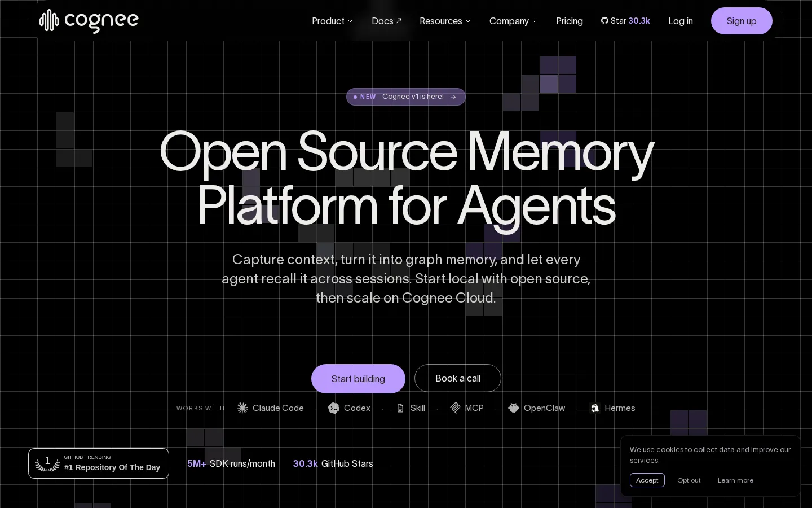Image resolution: width=812 pixels, height=508 pixels.
Task: Click the Claude Code starburst icon
Action: point(242,408)
